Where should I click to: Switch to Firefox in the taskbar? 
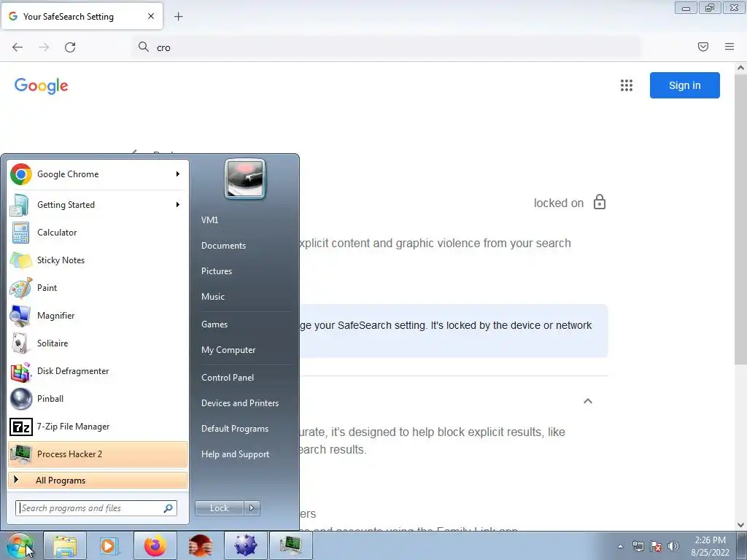155,545
